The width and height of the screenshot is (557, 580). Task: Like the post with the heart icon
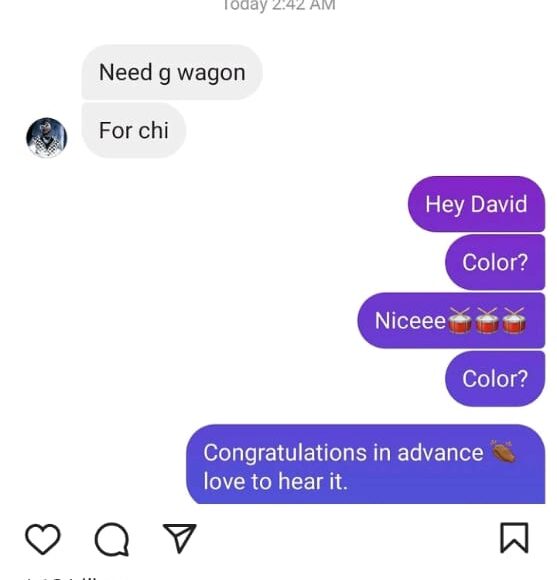[x=43, y=539]
